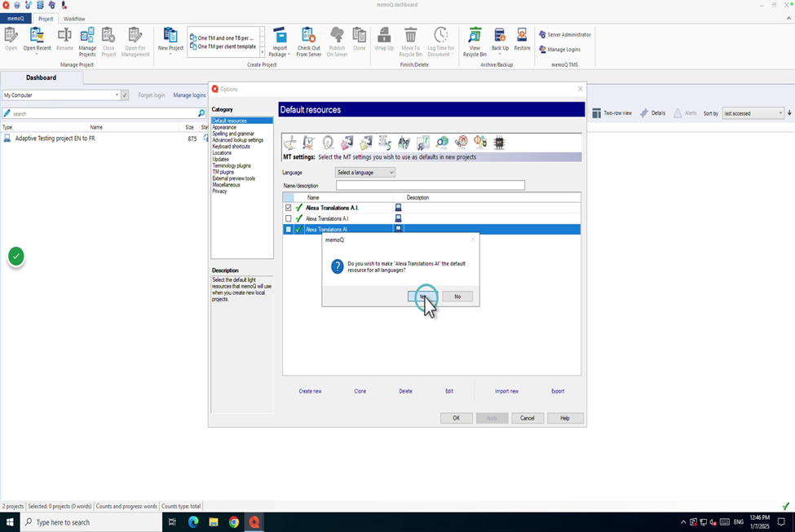Expand the project template list arrow
The width and height of the screenshot is (795, 532).
(x=262, y=51)
